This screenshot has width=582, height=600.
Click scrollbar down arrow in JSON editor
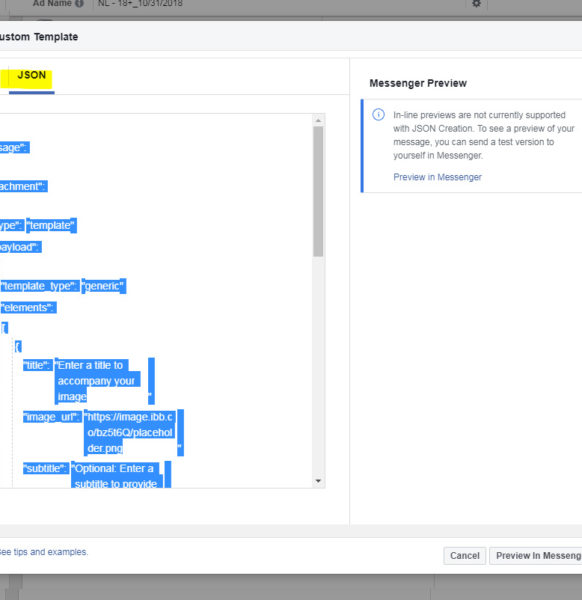(x=318, y=481)
